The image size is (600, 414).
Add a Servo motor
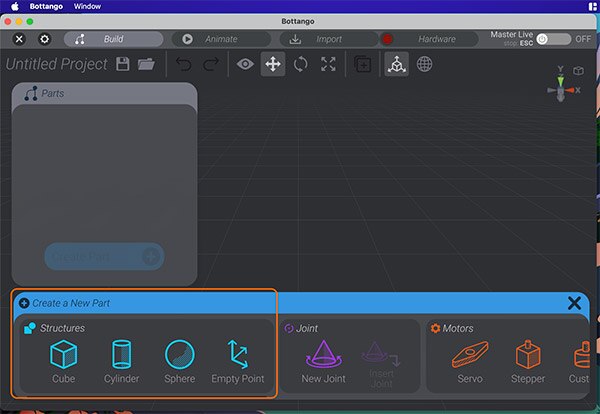[x=470, y=358]
